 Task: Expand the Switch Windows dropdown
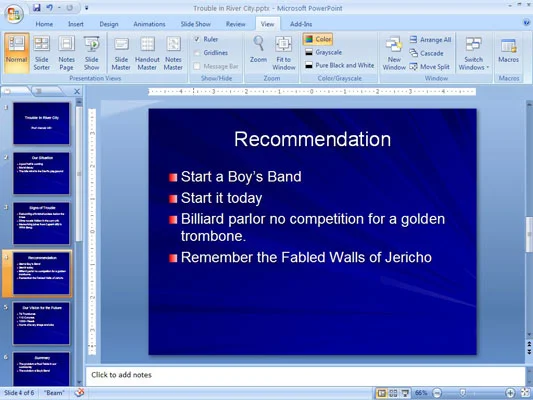click(x=474, y=53)
